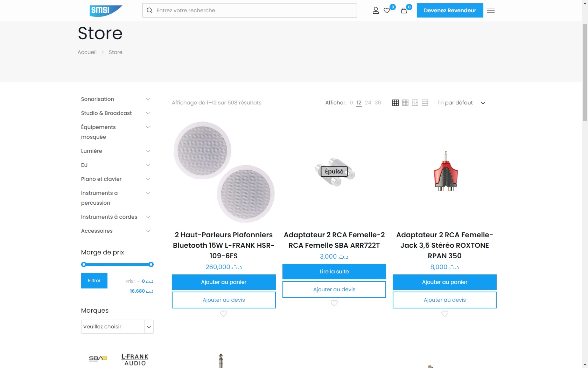Open the Adaptateur SBA ARR722T product title
The image size is (588, 368).
click(334, 240)
